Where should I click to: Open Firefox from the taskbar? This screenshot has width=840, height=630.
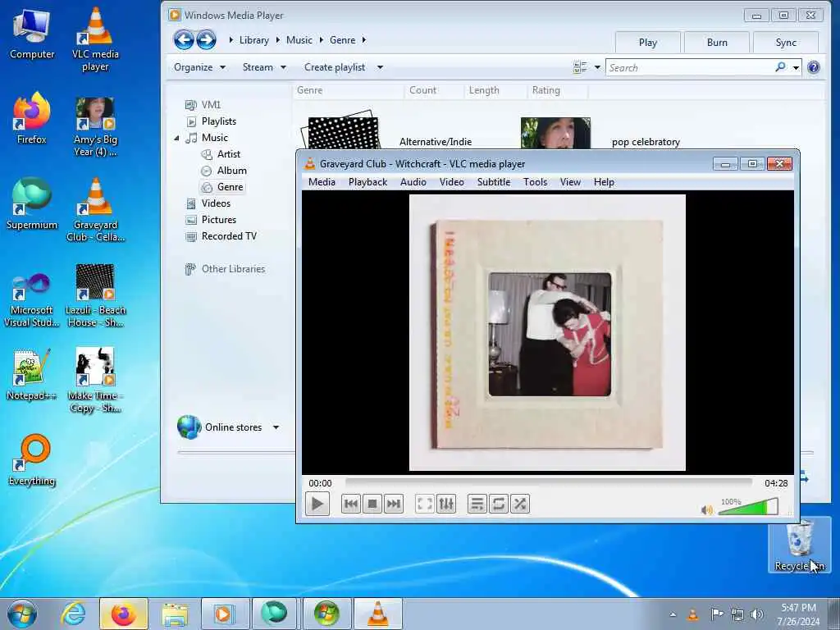[x=123, y=614]
